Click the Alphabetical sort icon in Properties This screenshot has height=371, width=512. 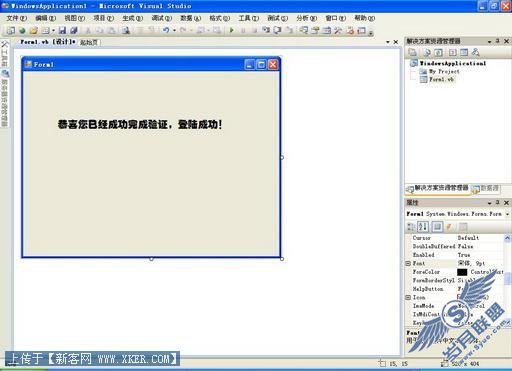point(423,227)
